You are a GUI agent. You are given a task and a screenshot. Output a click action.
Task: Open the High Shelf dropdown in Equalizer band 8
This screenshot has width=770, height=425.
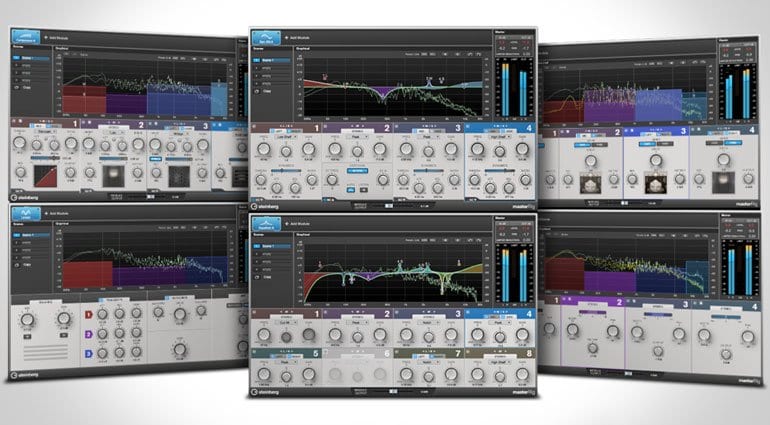tap(500, 363)
